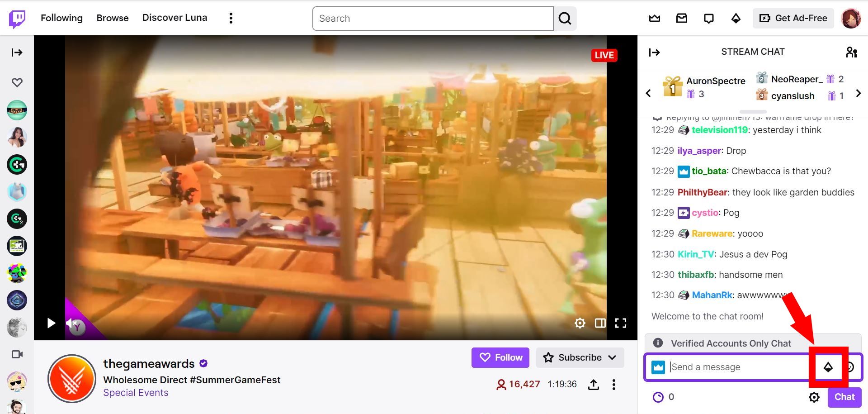The width and height of the screenshot is (868, 414).
Task: Open the Bits menu in chat input
Action: (x=829, y=367)
